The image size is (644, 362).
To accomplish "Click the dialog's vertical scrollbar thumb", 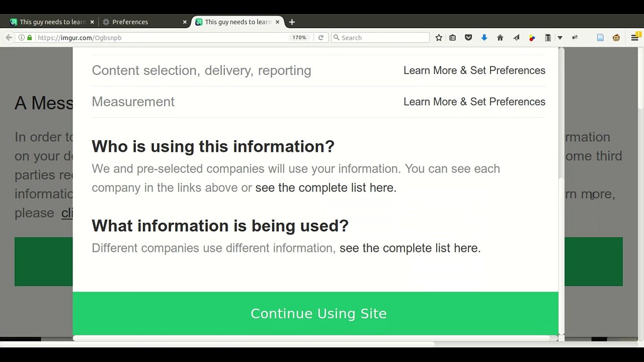I will (561, 257).
